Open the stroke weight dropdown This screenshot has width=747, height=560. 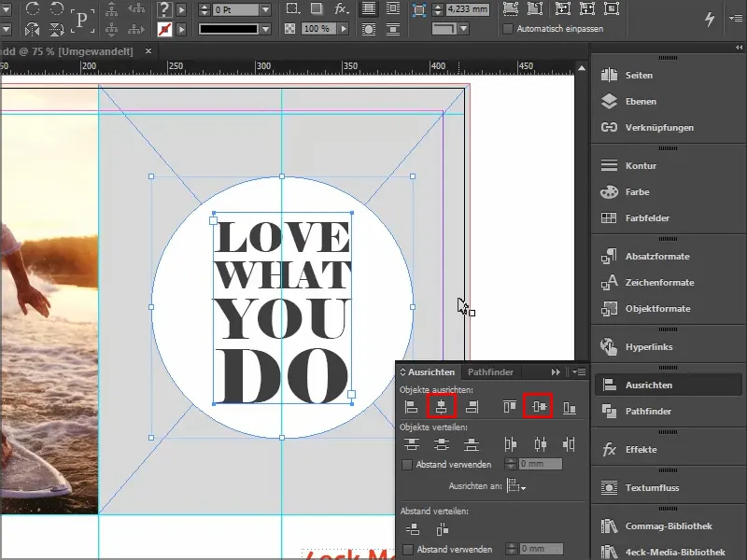click(265, 11)
